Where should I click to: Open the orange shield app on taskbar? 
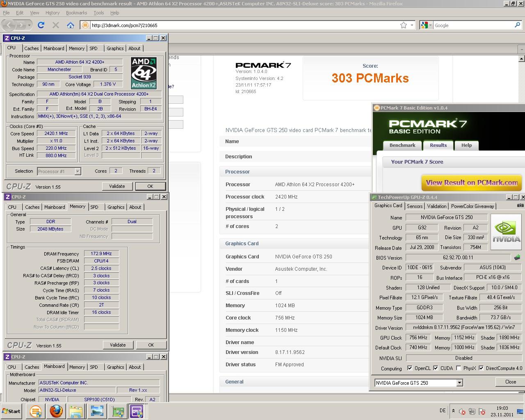pyautogui.click(x=36, y=411)
